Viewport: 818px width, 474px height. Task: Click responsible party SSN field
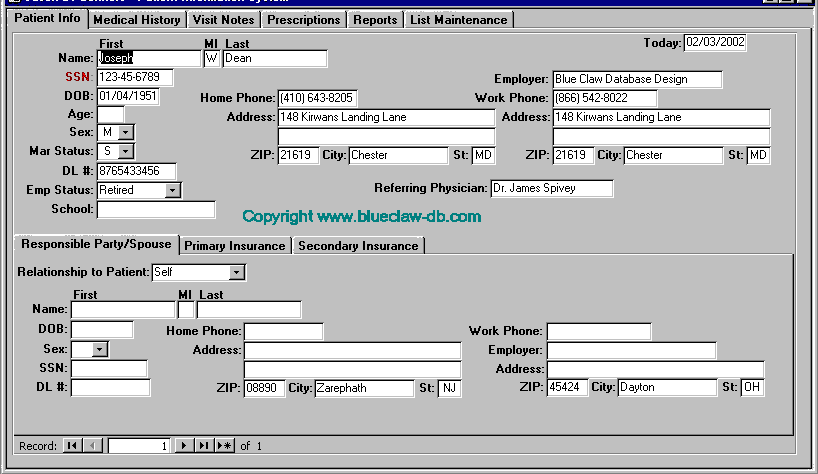tap(109, 369)
